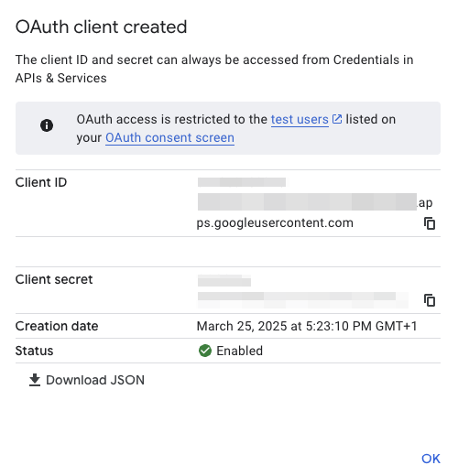Click the Enabled status text
The image size is (458, 476).
coord(240,351)
